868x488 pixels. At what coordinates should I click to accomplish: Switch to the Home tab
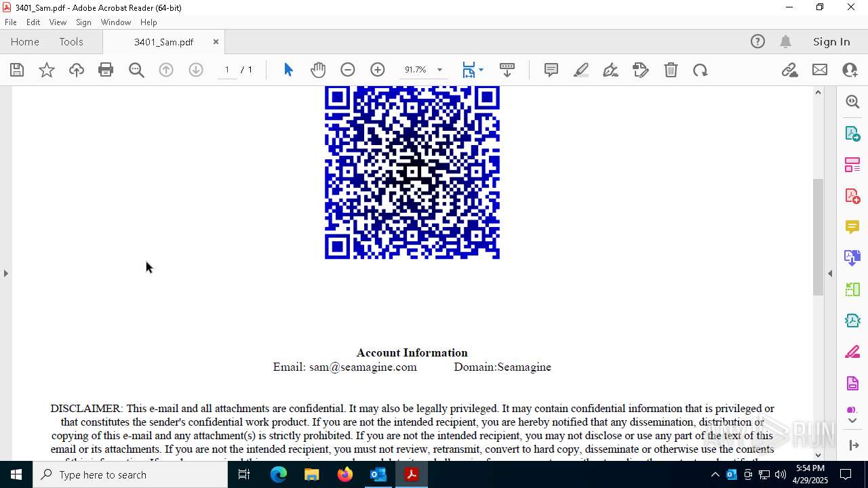(25, 42)
